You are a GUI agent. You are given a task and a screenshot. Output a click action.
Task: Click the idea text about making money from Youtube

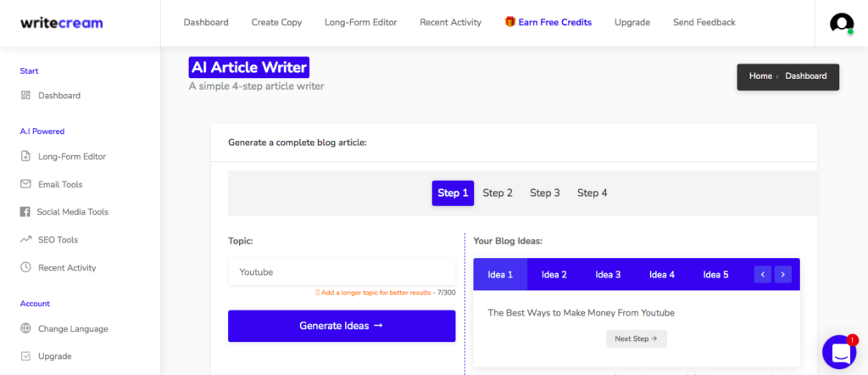pyautogui.click(x=581, y=313)
